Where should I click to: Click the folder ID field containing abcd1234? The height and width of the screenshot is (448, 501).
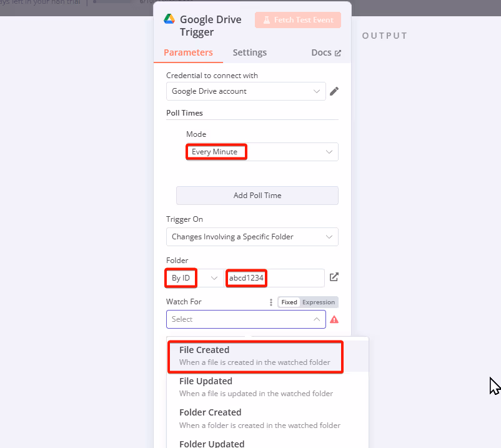(x=274, y=278)
